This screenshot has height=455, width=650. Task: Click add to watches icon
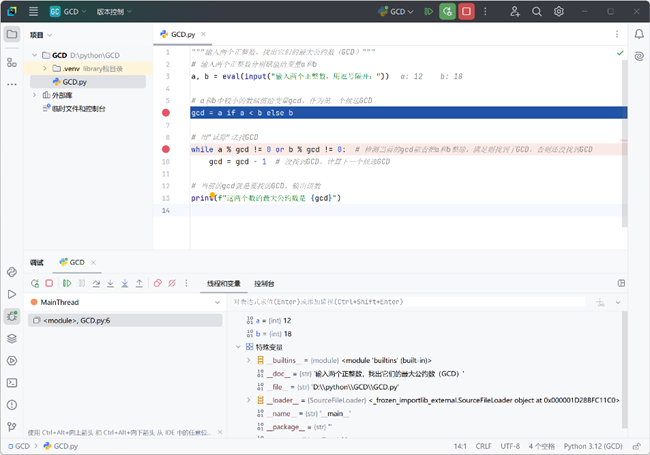(x=600, y=303)
